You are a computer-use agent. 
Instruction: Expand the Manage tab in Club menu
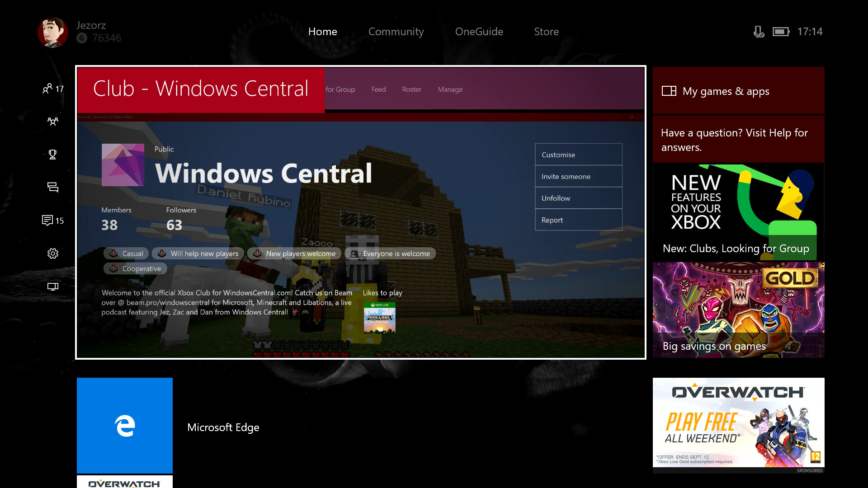coord(451,89)
